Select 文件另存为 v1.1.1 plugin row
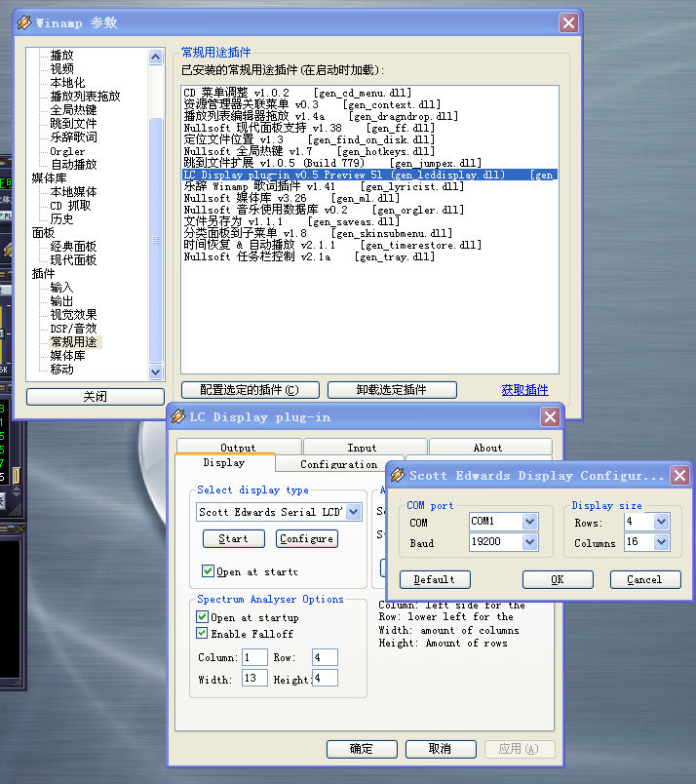The height and width of the screenshot is (784, 696). pyautogui.click(x=370, y=221)
